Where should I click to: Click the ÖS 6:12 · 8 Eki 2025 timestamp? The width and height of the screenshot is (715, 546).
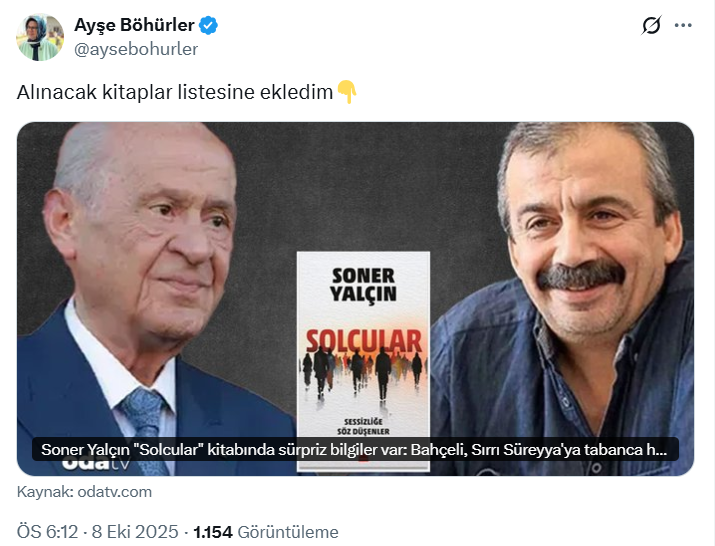(x=98, y=532)
